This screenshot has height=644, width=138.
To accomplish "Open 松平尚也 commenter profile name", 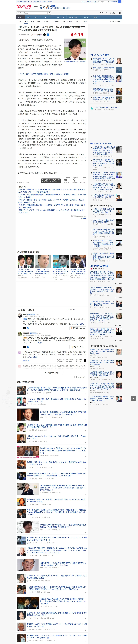I will [x=26, y=333].
